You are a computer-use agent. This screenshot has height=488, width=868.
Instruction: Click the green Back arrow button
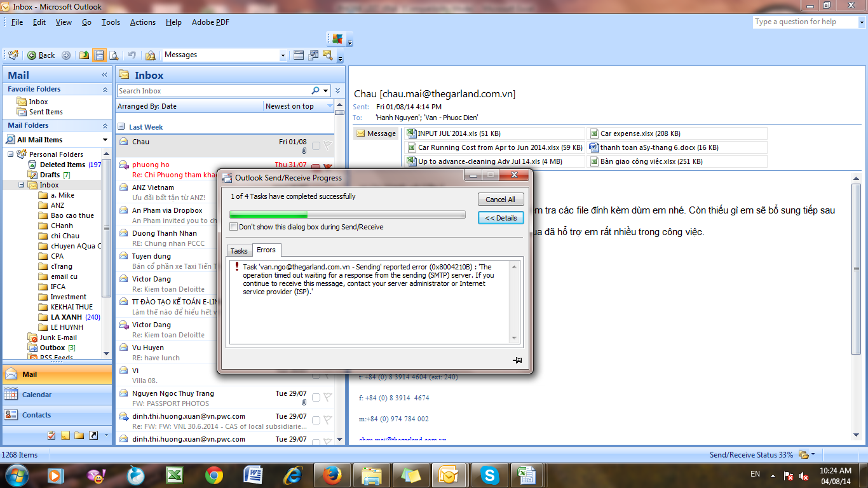pyautogui.click(x=41, y=55)
